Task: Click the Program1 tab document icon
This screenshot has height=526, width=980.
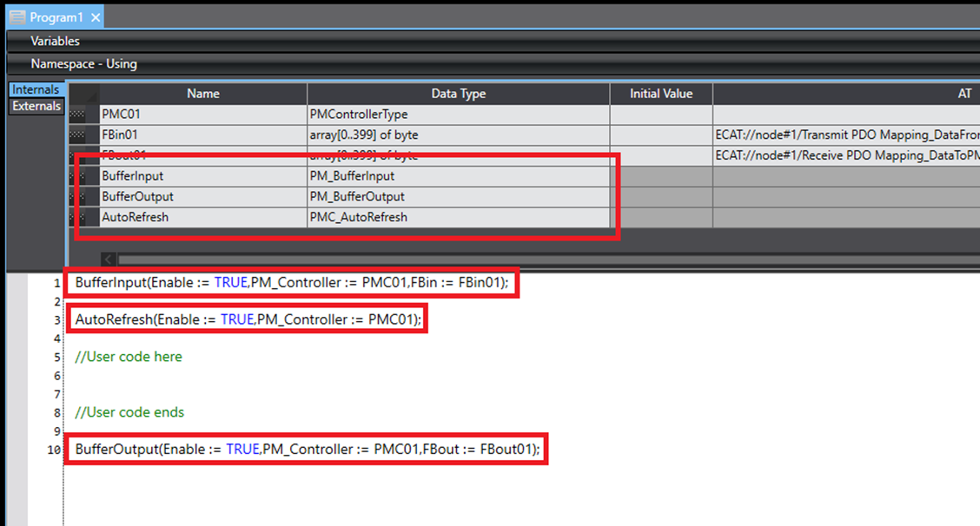Action: pyautogui.click(x=17, y=17)
